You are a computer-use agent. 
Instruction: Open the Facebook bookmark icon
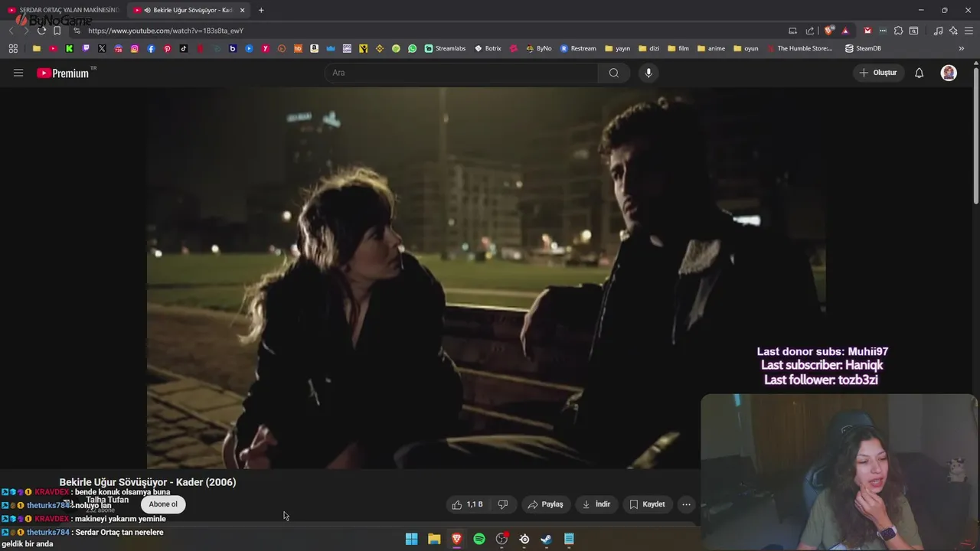tap(151, 48)
